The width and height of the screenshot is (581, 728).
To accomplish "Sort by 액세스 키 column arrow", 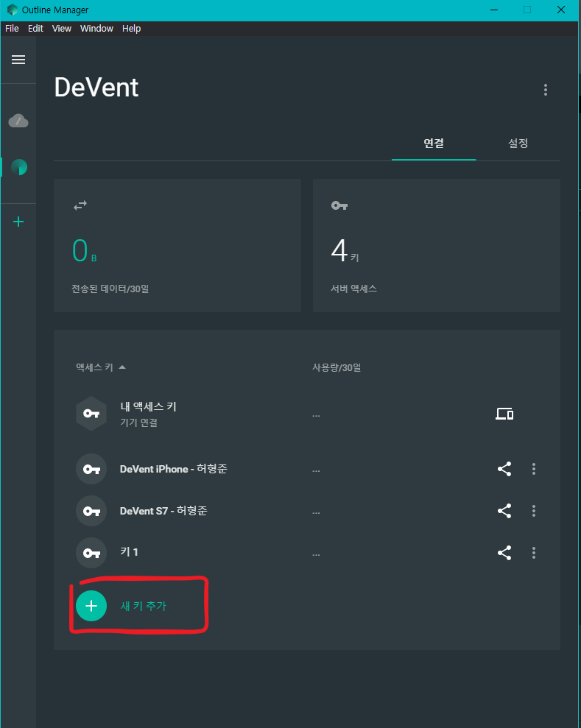I will tap(122, 367).
